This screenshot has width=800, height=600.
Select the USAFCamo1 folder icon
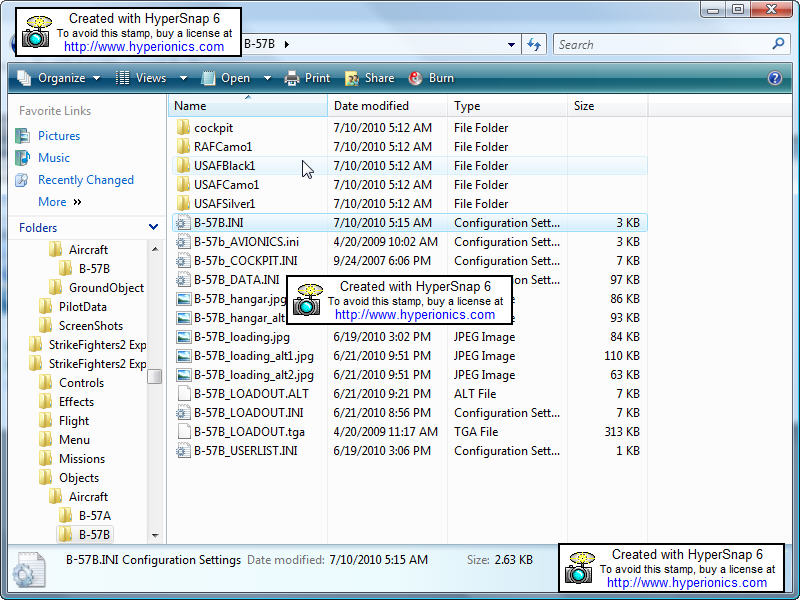coord(183,184)
